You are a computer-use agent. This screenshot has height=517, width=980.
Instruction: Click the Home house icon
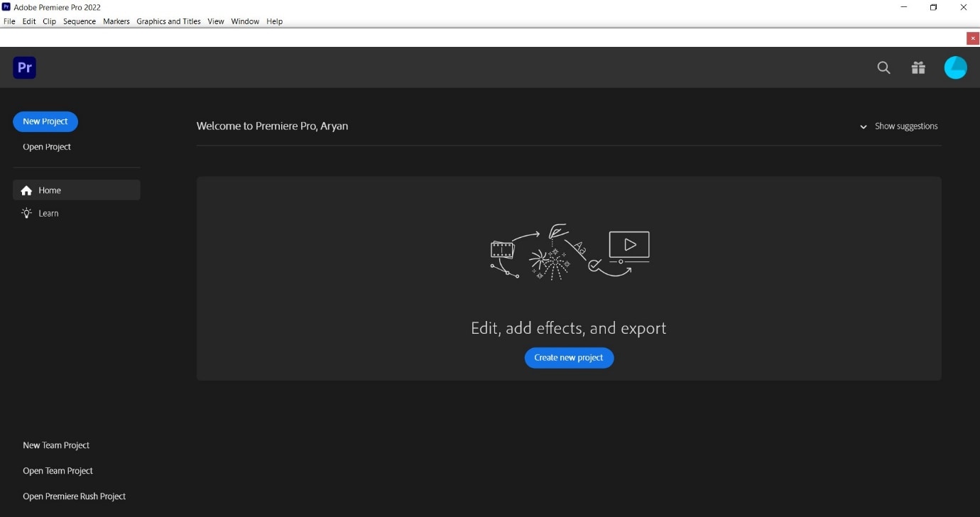click(x=27, y=190)
